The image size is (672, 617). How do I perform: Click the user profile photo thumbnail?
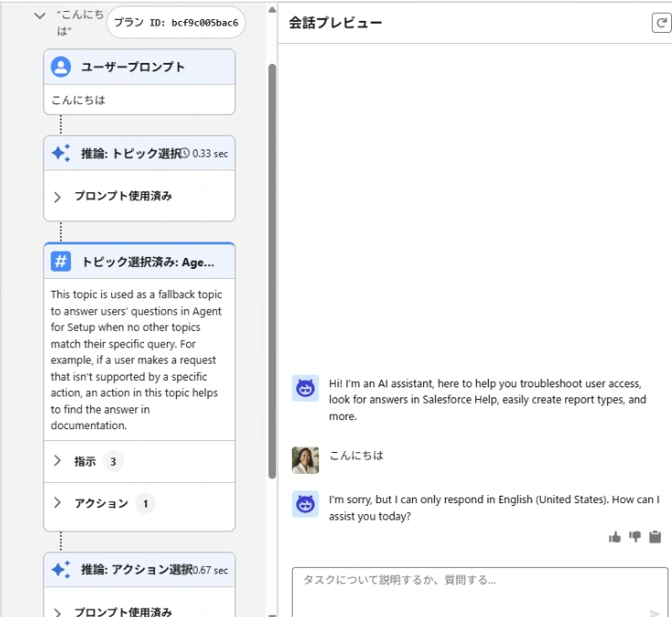[x=305, y=460]
